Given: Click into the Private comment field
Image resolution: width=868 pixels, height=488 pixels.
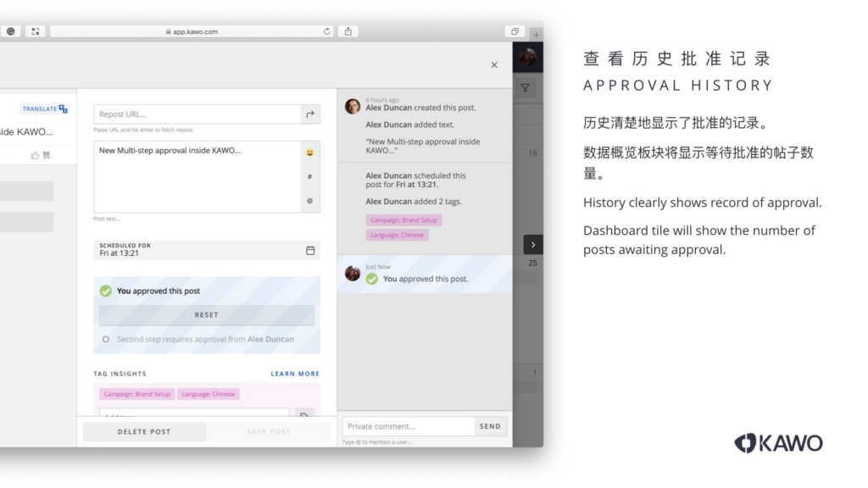Looking at the screenshot, I should (x=408, y=426).
